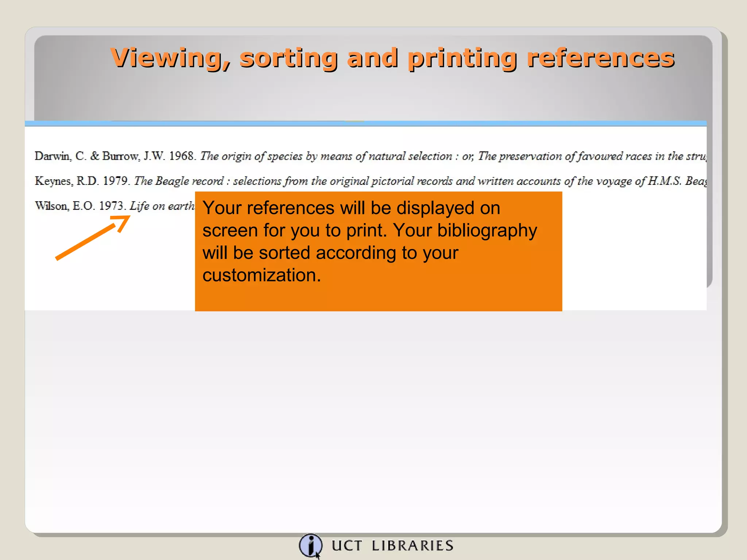This screenshot has height=560, width=747.
Task: Click the slide title Viewing, sorting and printing references
Action: 392,58
